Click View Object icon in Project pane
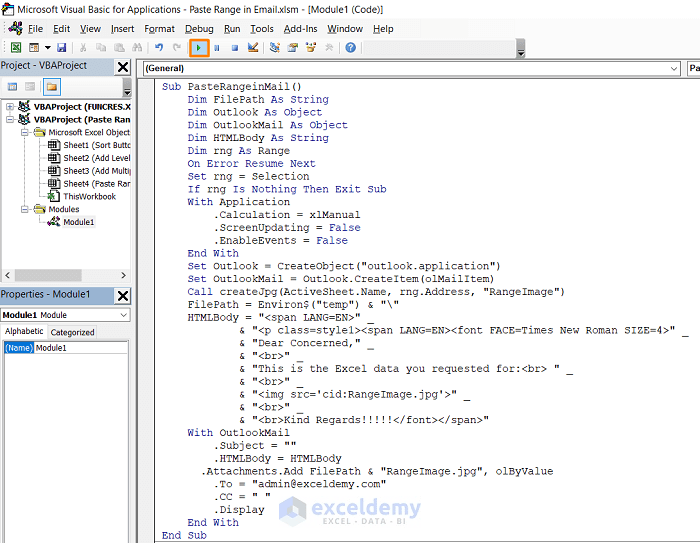Viewport: 700px width, 543px height. [x=30, y=87]
